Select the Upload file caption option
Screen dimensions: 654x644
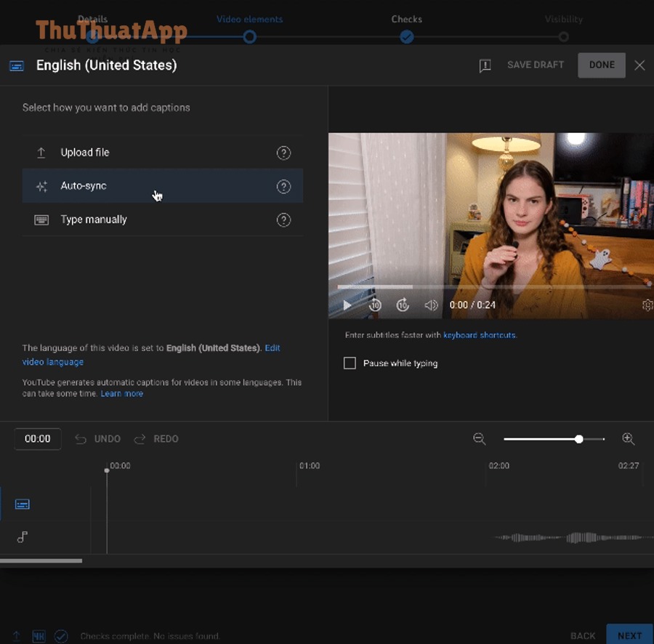pyautogui.click(x=163, y=153)
